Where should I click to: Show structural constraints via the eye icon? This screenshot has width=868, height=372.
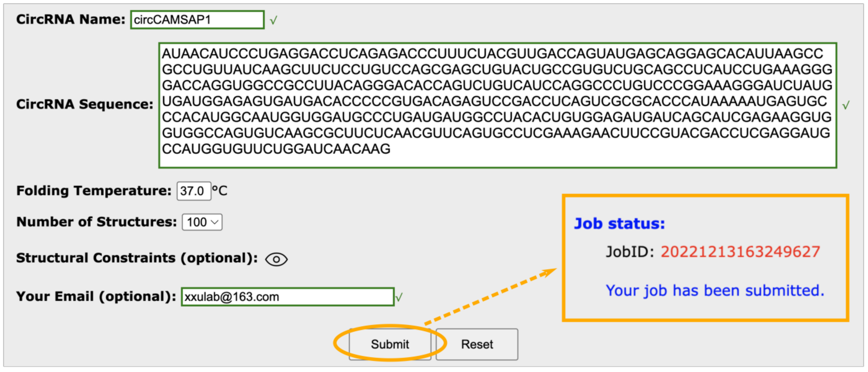coord(276,260)
